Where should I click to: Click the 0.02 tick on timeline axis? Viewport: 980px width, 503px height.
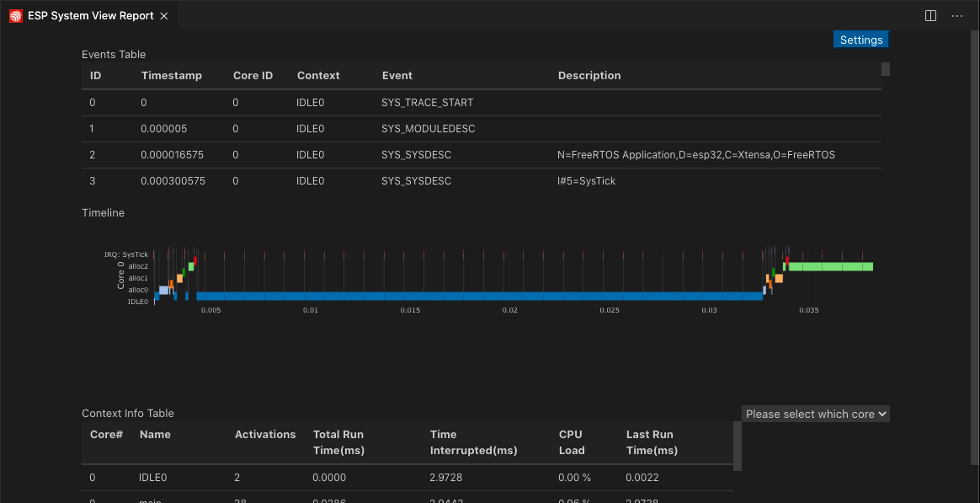(x=509, y=310)
